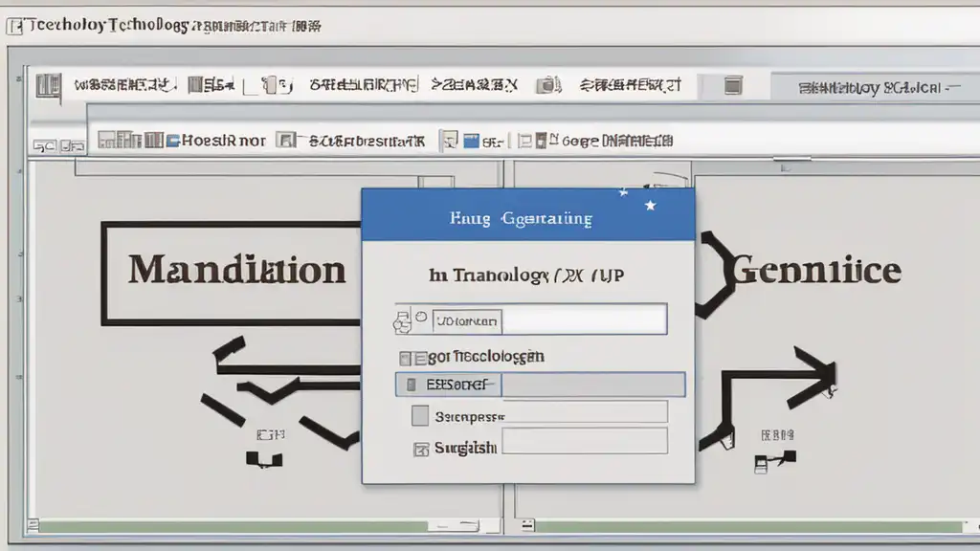Click the green horizontal scrollbar in the left pane
The width and height of the screenshot is (980, 551).
point(234,527)
